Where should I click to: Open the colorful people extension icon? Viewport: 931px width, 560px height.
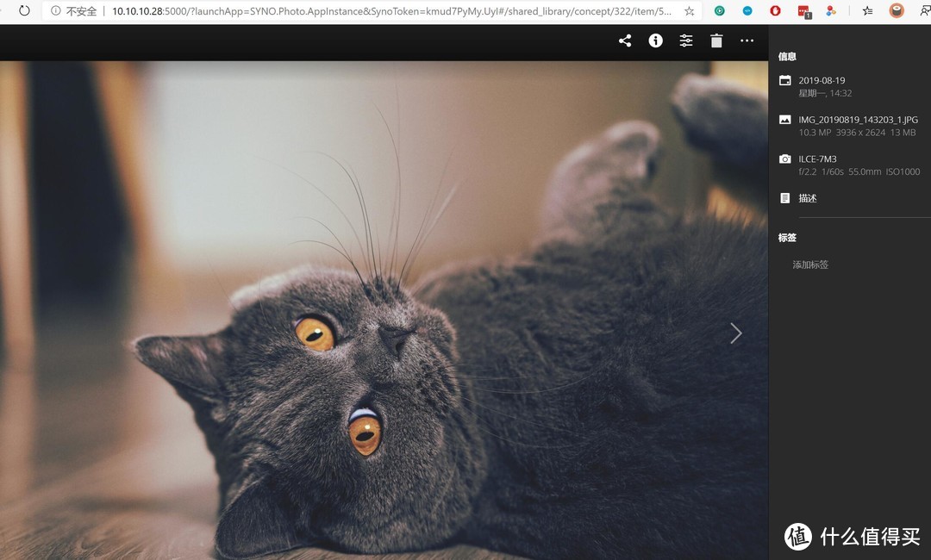(831, 10)
